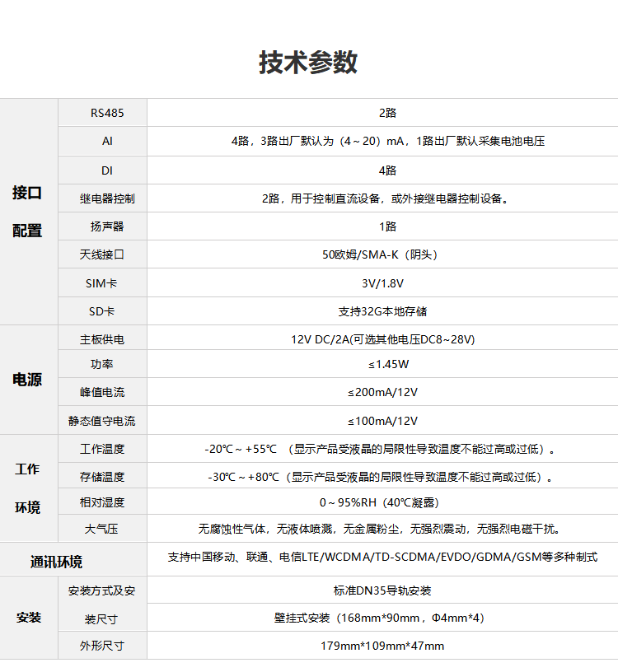The width and height of the screenshot is (618, 672).
Task: Click the 标准DN35导轨安装 value cell
Action: [x=382, y=590]
